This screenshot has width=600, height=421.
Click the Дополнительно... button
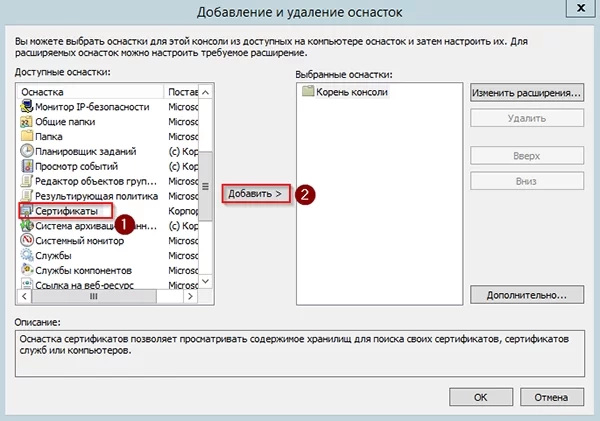tap(525, 296)
